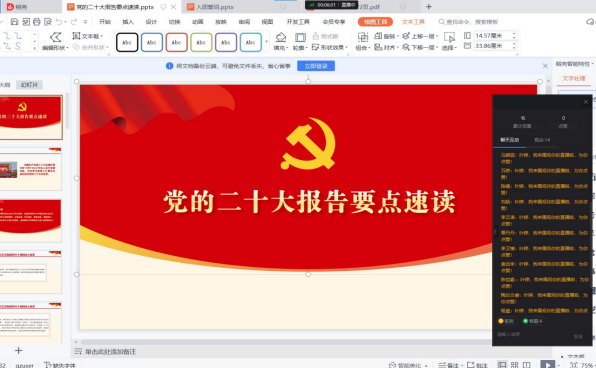Click the Undo arrow icon
The width and height of the screenshot is (596, 369).
point(59,22)
